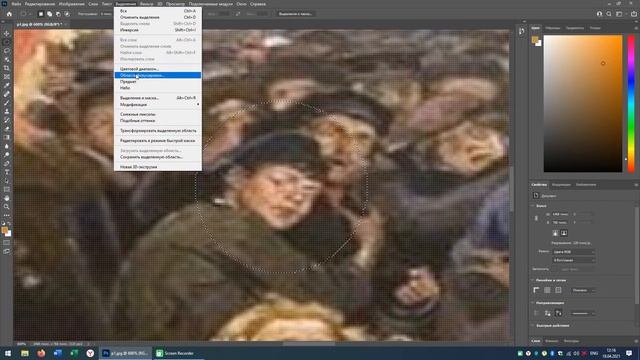Set canvas to landscape orientation

(x=564, y=233)
